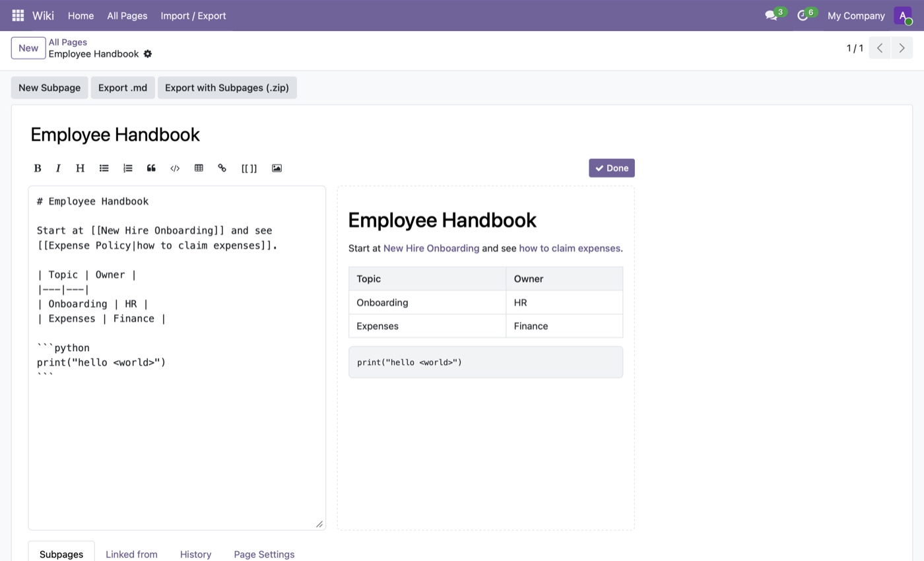Insert a hyperlink
924x561 pixels.
(222, 168)
